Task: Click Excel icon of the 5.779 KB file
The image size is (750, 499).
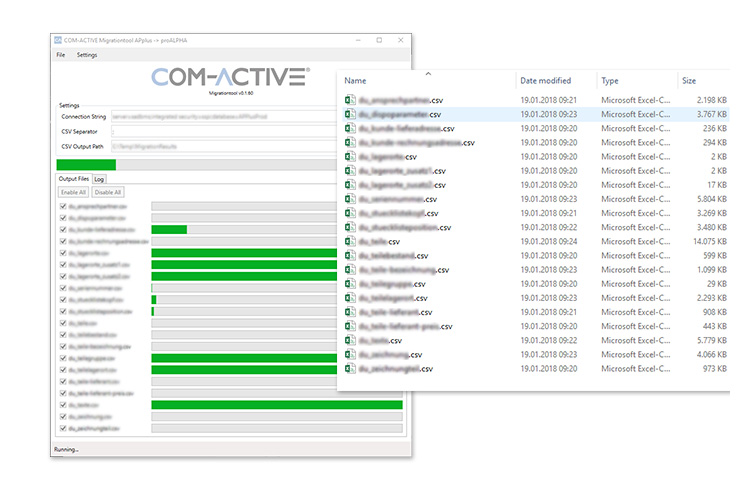Action: (350, 340)
